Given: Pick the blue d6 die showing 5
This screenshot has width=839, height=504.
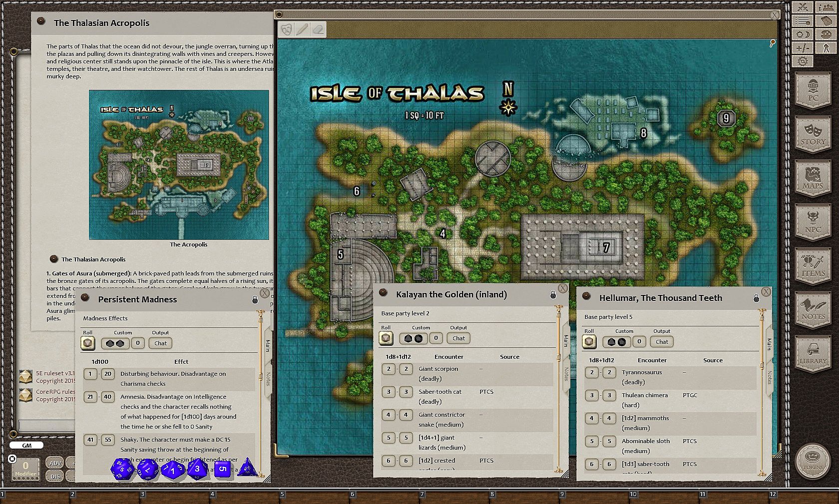Looking at the screenshot, I should [x=223, y=469].
